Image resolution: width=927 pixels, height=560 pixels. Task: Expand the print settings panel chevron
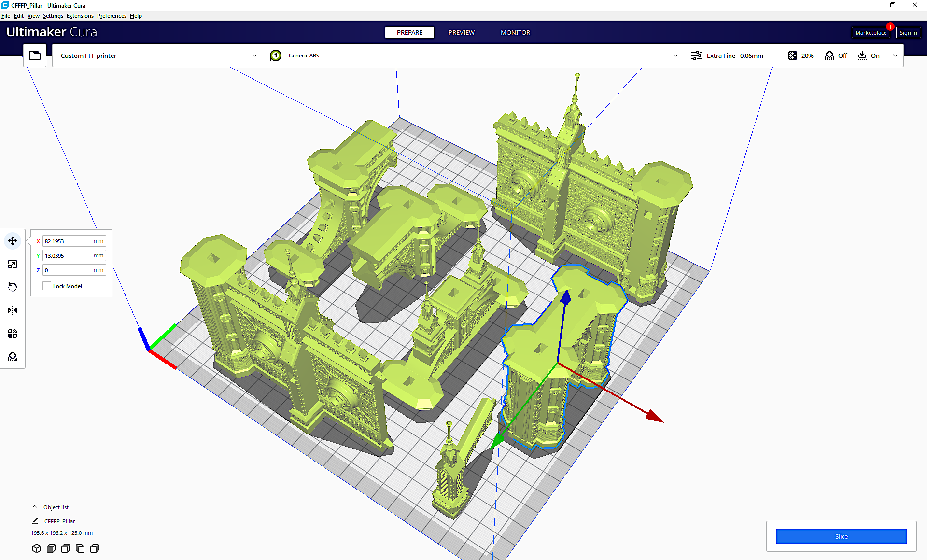point(895,56)
